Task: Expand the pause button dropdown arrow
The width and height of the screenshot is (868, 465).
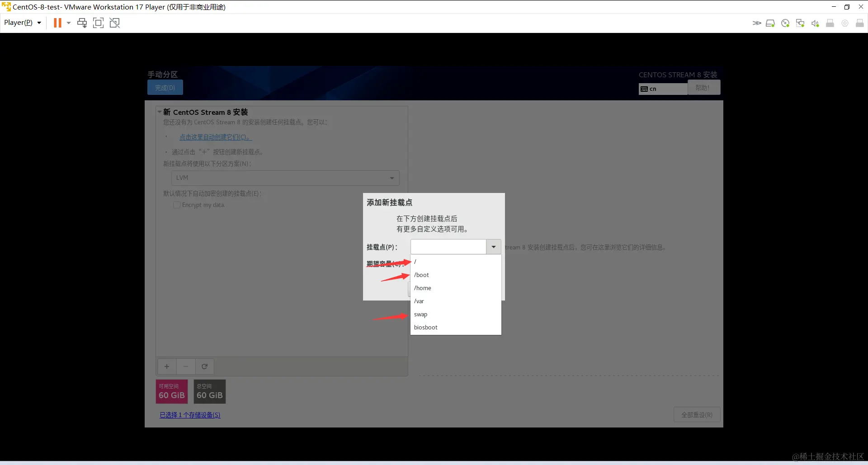Action: [69, 23]
